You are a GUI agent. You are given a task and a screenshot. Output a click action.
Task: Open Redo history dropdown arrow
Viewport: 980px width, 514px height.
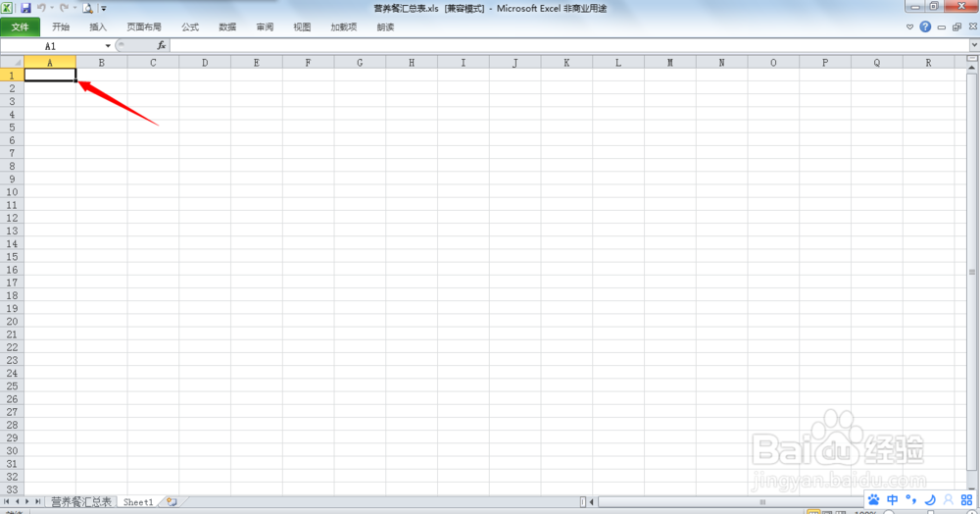(x=75, y=8)
